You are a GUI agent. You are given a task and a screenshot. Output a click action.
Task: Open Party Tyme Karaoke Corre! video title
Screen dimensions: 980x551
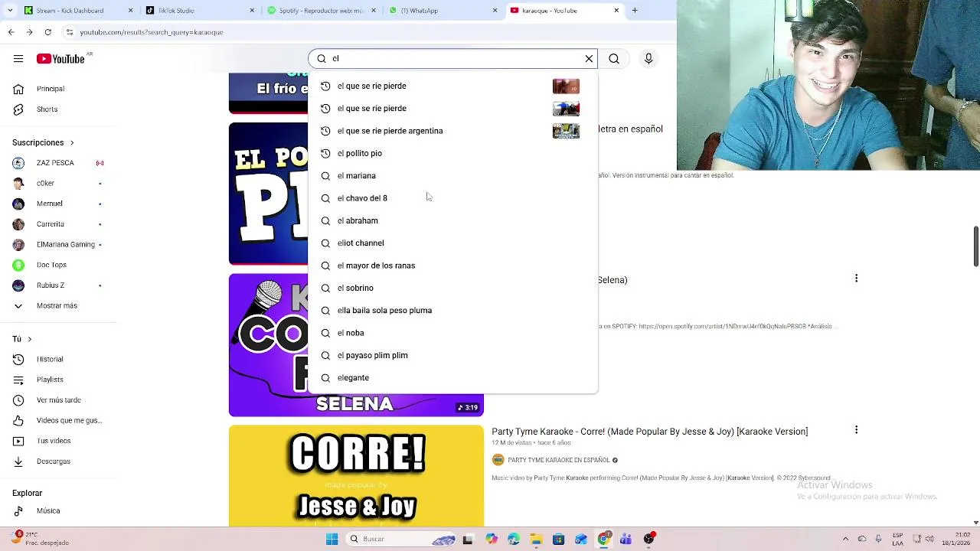pos(649,432)
